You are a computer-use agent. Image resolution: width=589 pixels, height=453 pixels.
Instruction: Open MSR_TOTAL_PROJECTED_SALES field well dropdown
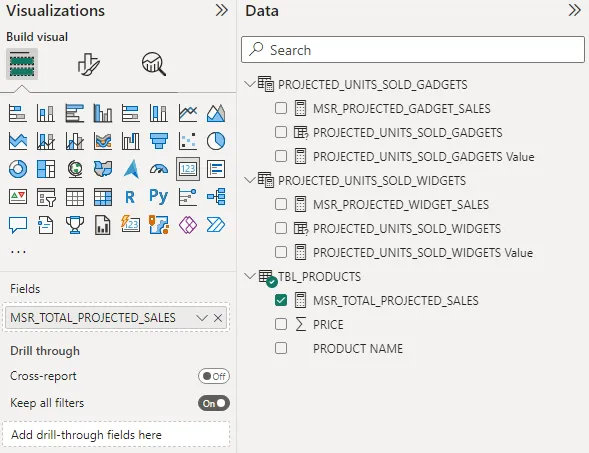(202, 318)
